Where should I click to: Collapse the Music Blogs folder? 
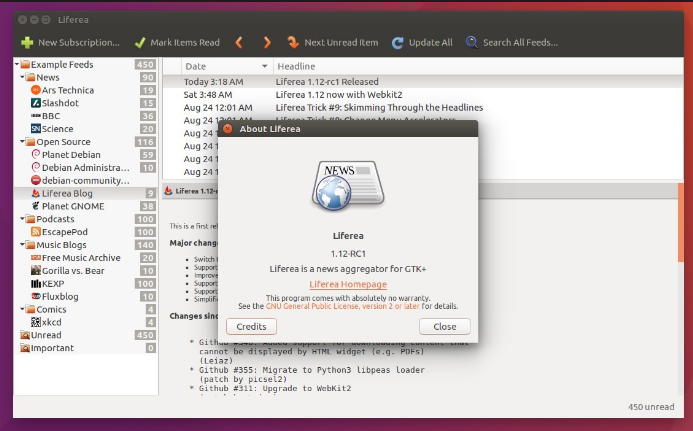coord(22,244)
